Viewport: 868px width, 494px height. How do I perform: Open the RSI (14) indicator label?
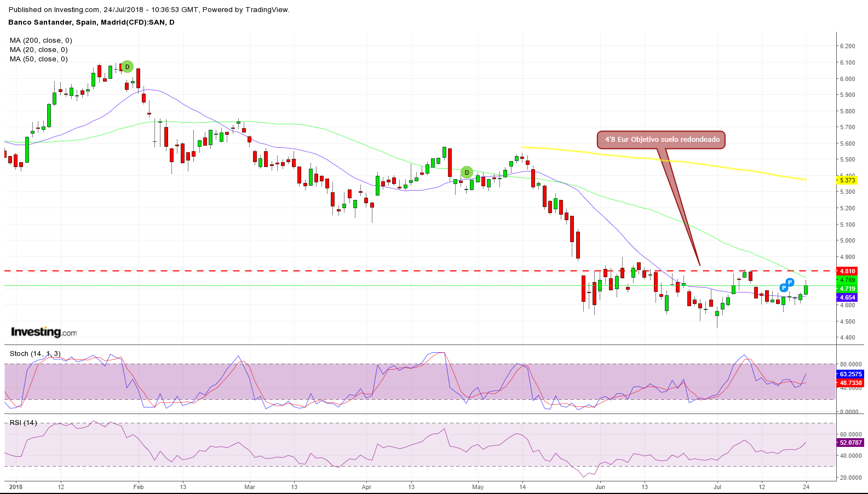pyautogui.click(x=23, y=423)
